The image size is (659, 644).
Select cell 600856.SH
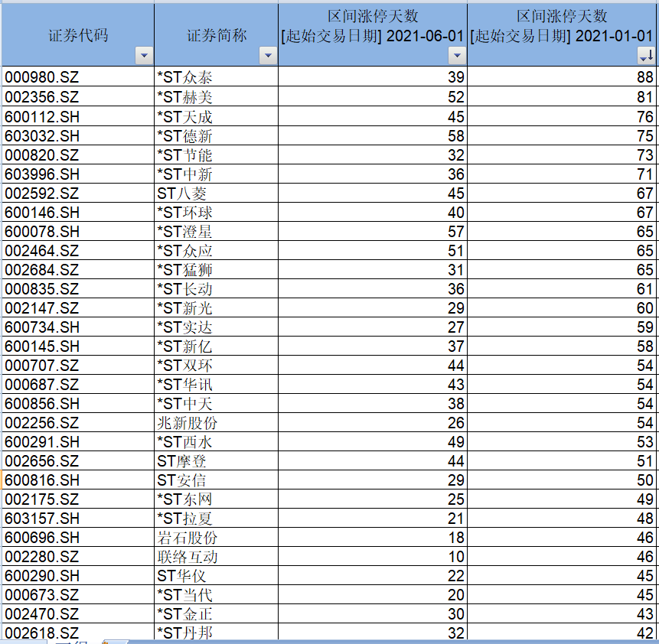point(78,403)
